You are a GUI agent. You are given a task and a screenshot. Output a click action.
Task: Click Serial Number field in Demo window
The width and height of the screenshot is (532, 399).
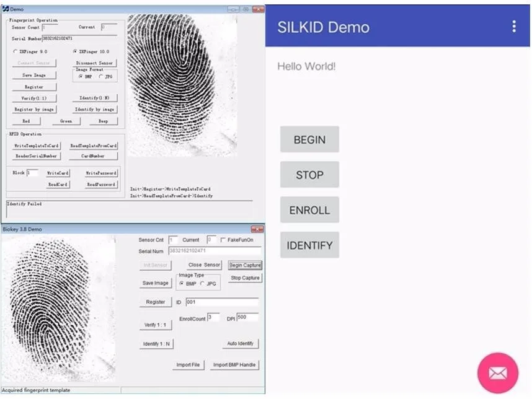79,38
